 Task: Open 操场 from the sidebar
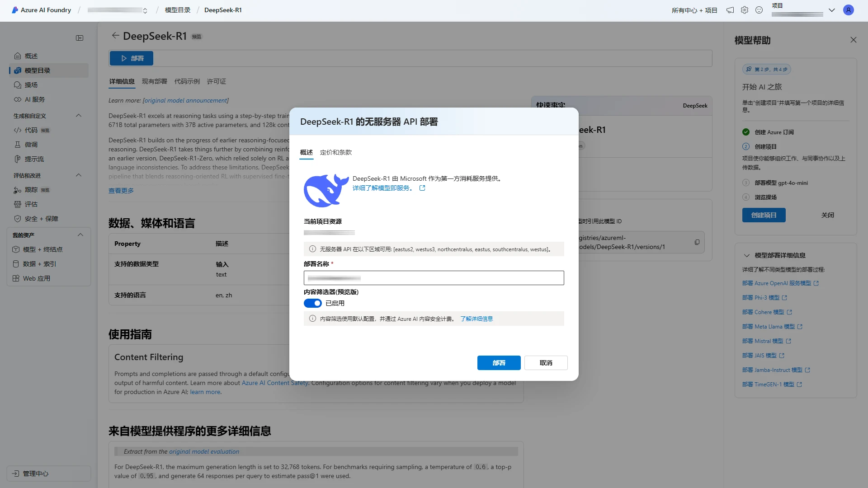31,85
